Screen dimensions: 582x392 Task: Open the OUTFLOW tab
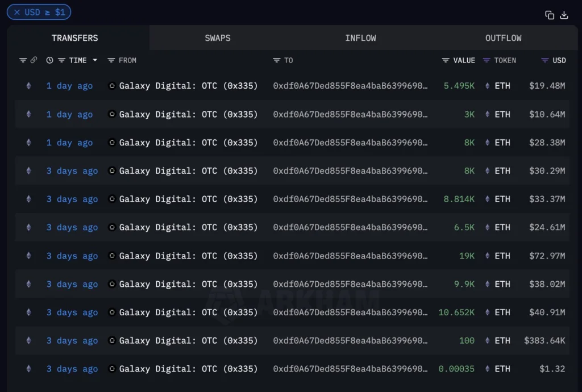coord(504,38)
